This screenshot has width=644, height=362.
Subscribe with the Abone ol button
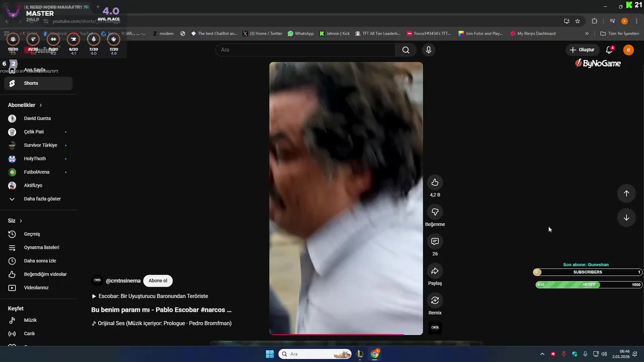(157, 281)
